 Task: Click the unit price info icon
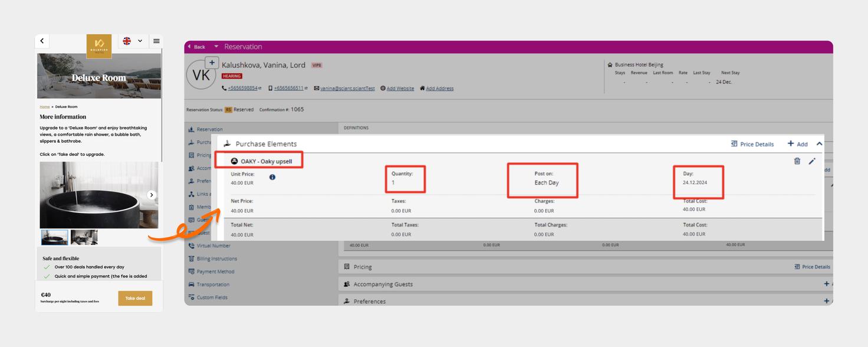[272, 177]
